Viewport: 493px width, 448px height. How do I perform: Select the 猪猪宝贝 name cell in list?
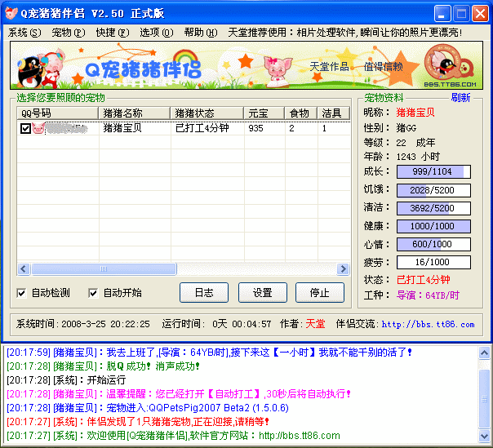(122, 128)
